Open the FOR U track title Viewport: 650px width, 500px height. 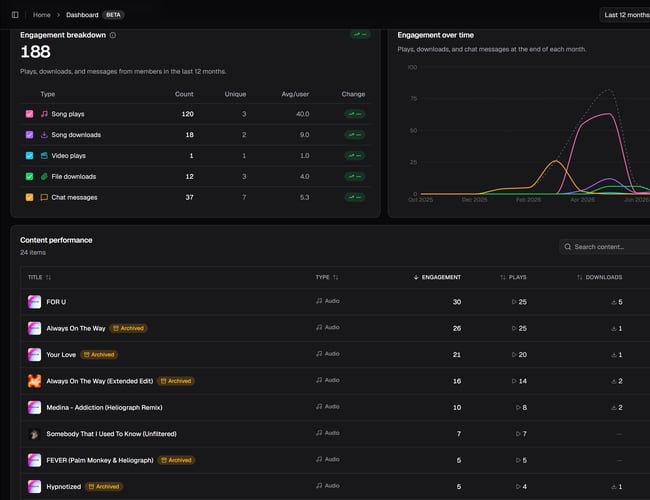[56, 302]
